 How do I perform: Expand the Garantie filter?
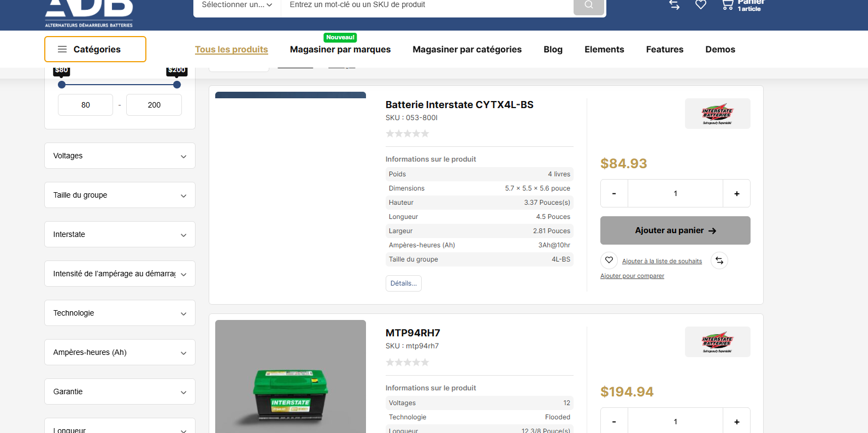(x=120, y=392)
